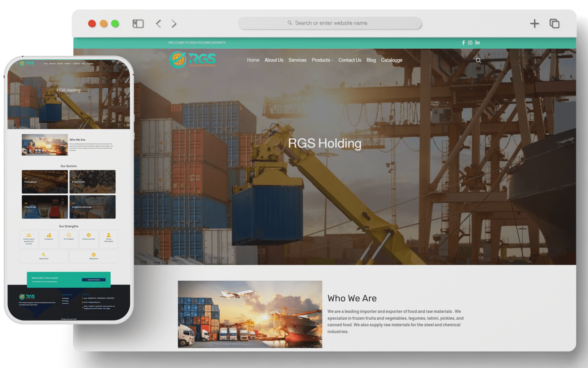
Task: Open Services in the desktop navigation
Action: tap(297, 60)
